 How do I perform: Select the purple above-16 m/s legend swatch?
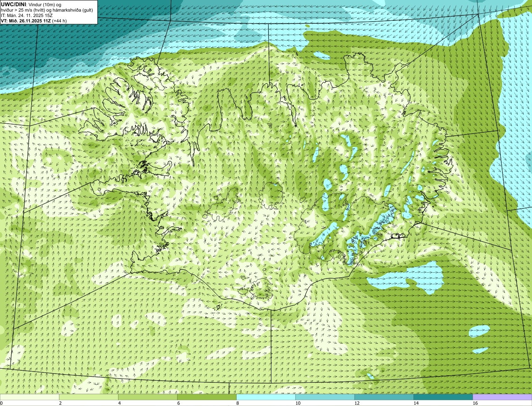tap(502, 397)
